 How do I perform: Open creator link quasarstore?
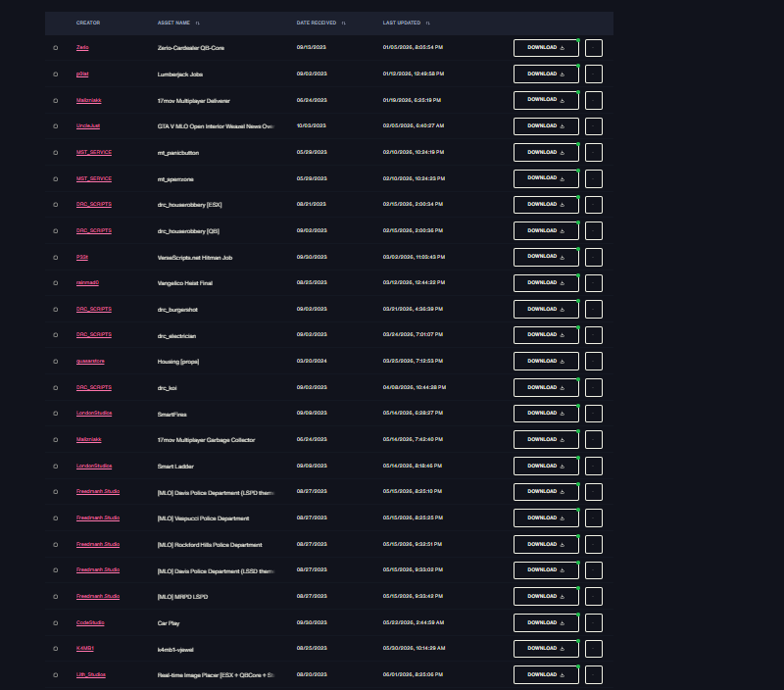tap(90, 361)
